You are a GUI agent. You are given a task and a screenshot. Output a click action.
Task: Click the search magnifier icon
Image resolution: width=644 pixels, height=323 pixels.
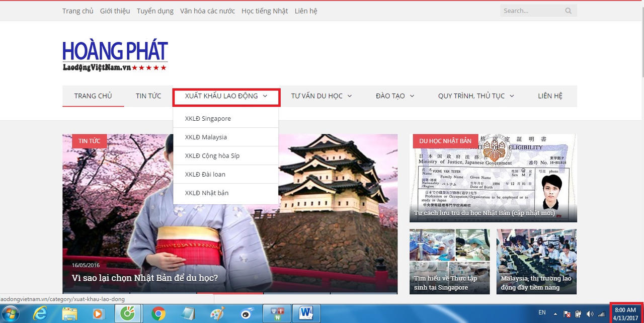(568, 11)
